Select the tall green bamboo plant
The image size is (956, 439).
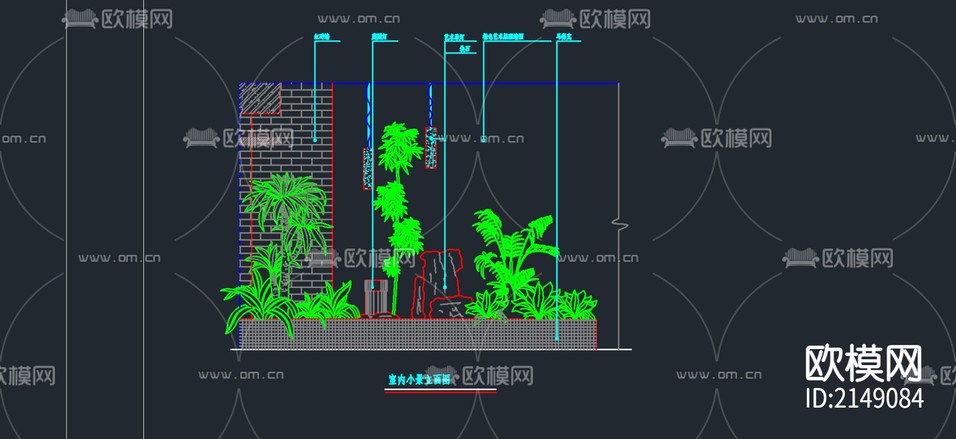coord(399,216)
